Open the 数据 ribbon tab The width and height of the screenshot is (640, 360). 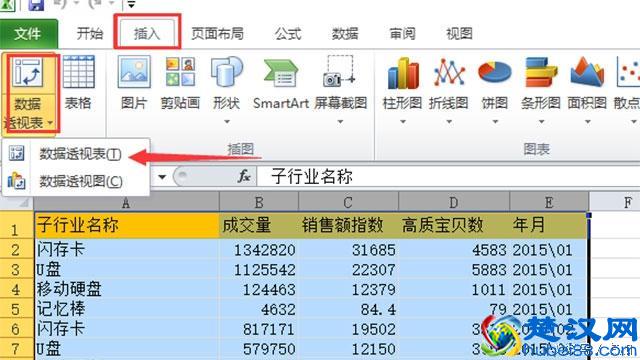345,33
